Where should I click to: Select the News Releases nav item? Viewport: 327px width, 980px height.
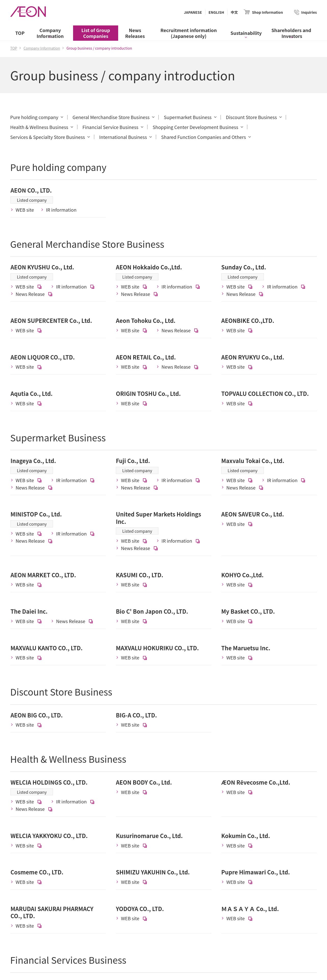pyautogui.click(x=135, y=33)
